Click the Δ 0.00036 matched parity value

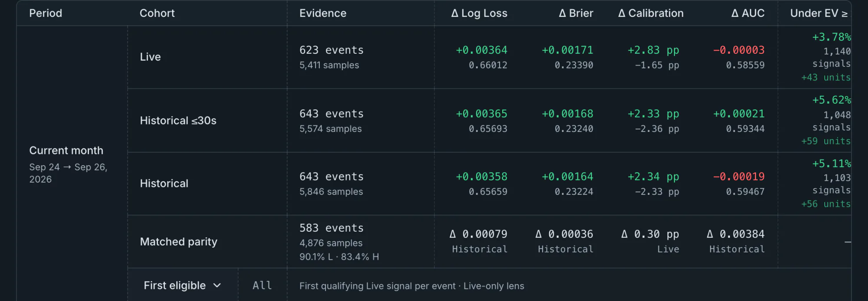(x=564, y=234)
